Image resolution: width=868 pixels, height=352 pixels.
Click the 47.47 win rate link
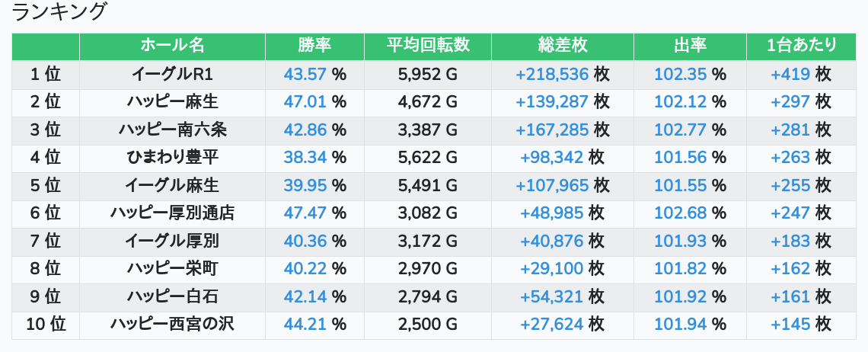click(x=305, y=213)
